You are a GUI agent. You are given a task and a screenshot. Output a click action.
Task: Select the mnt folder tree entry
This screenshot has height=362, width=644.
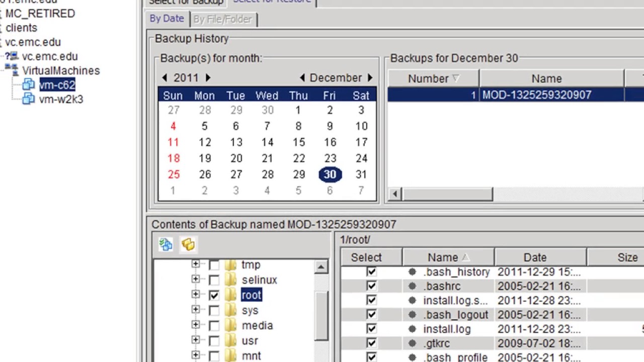(251, 356)
